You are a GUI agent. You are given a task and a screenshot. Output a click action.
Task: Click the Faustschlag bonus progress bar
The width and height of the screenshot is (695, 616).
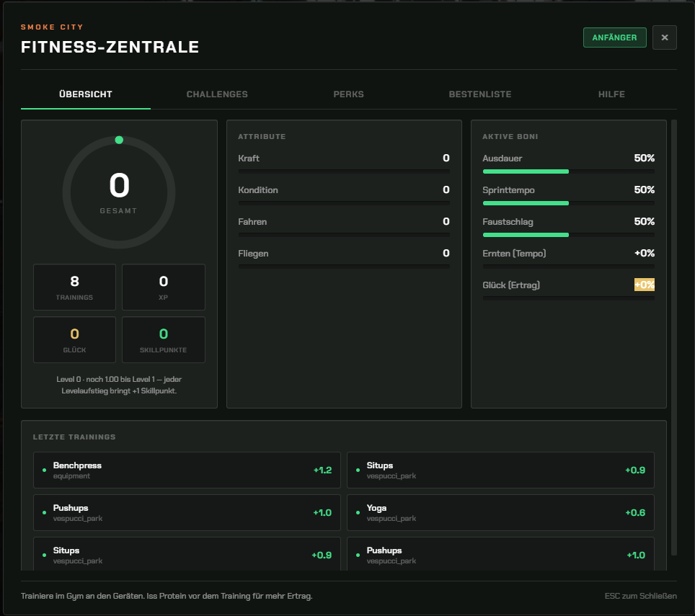point(568,235)
